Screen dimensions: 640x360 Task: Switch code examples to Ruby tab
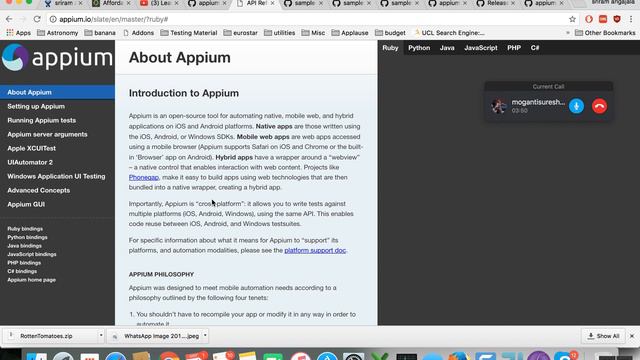[x=390, y=48]
